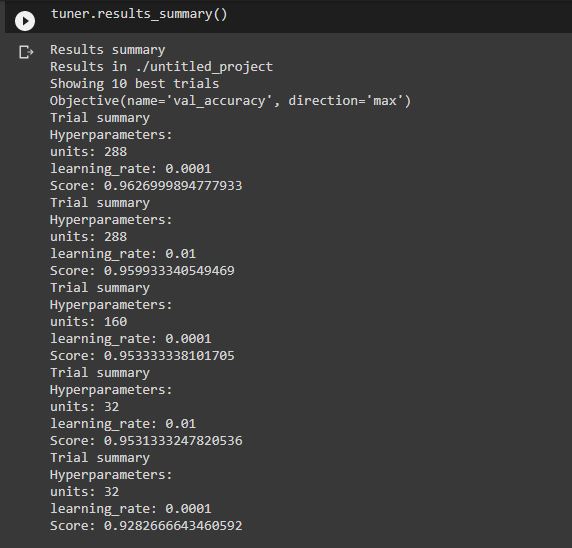Click the Objective val_accuracy line
The image size is (572, 548).
coord(231,101)
